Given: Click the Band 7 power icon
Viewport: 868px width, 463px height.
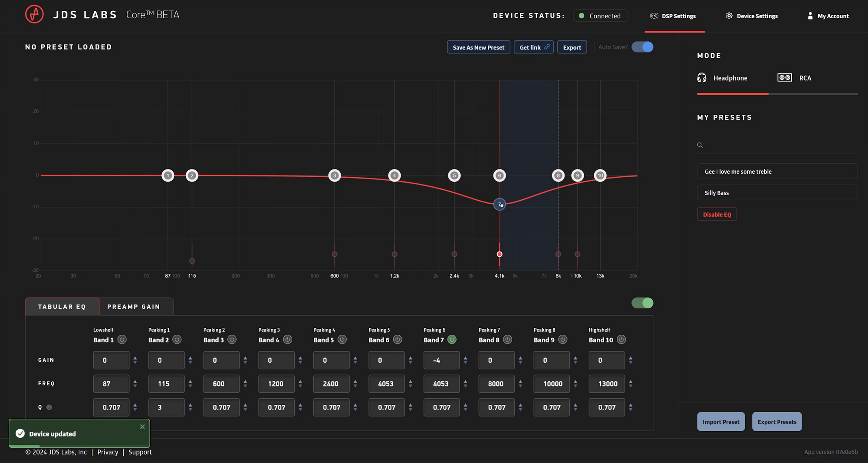Looking at the screenshot, I should (452, 340).
